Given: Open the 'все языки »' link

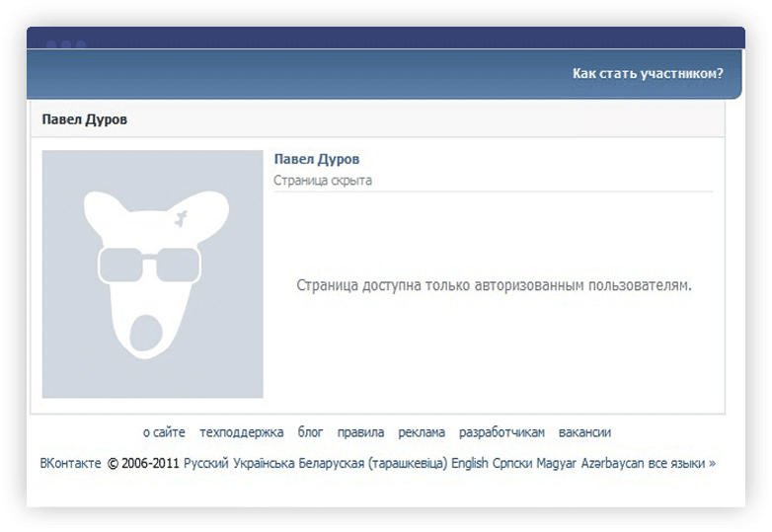Looking at the screenshot, I should (x=682, y=464).
